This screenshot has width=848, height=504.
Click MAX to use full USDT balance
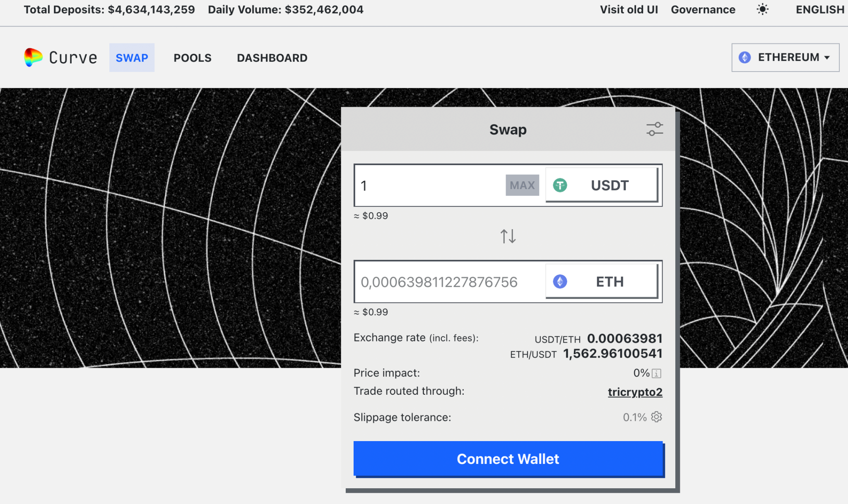[522, 185]
